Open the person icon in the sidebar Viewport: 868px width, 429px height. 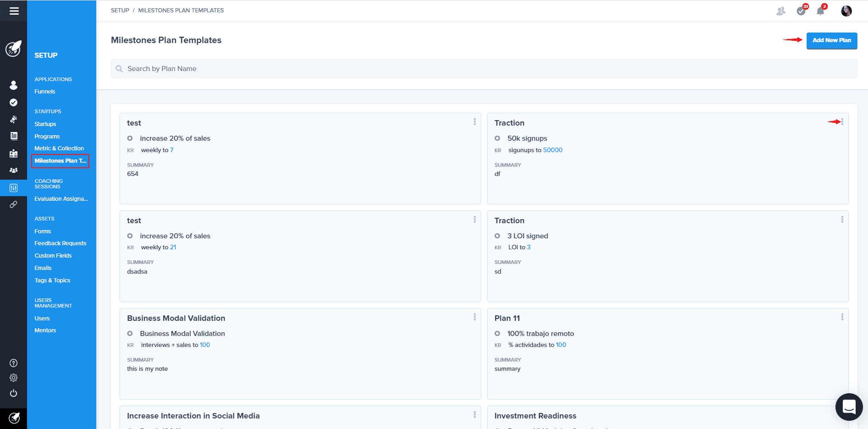click(x=14, y=85)
